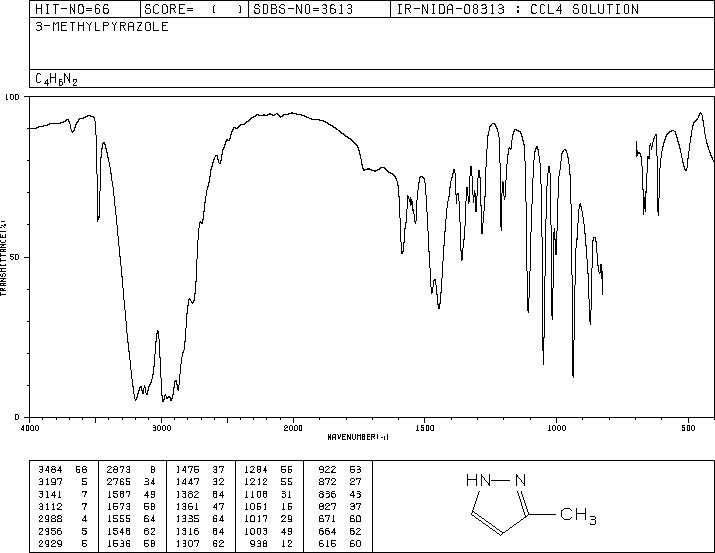715x553 pixels.
Task: Select peak table entry 1555
Action: coord(131,519)
